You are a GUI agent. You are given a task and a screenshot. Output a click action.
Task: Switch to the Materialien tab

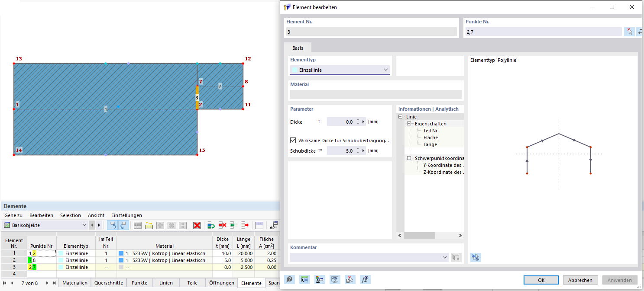pyautogui.click(x=75, y=283)
